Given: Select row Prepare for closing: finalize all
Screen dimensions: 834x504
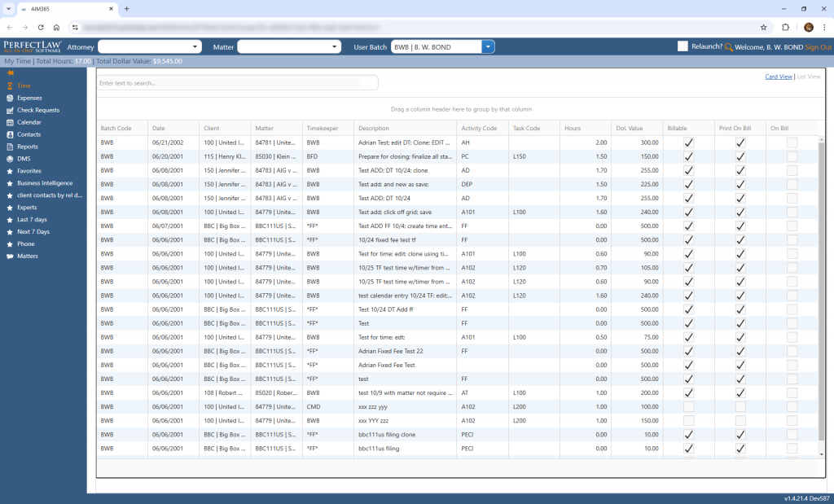Looking at the screenshot, I should click(458, 156).
